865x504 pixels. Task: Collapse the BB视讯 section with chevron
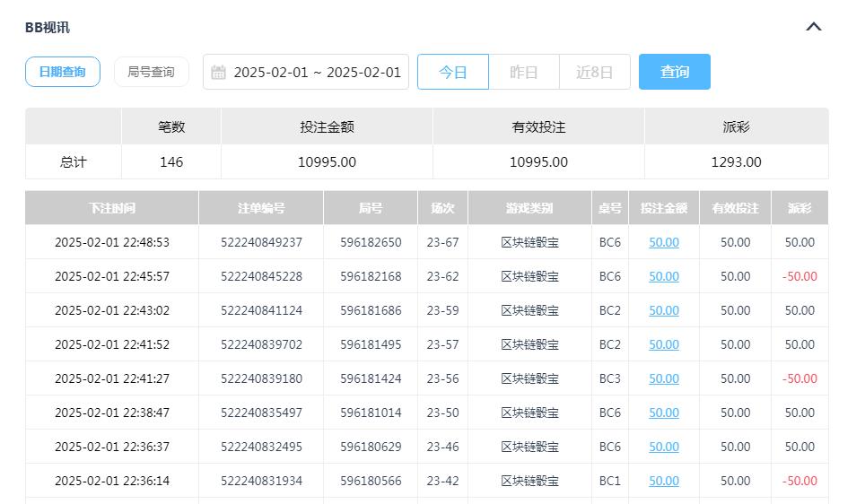pyautogui.click(x=814, y=27)
